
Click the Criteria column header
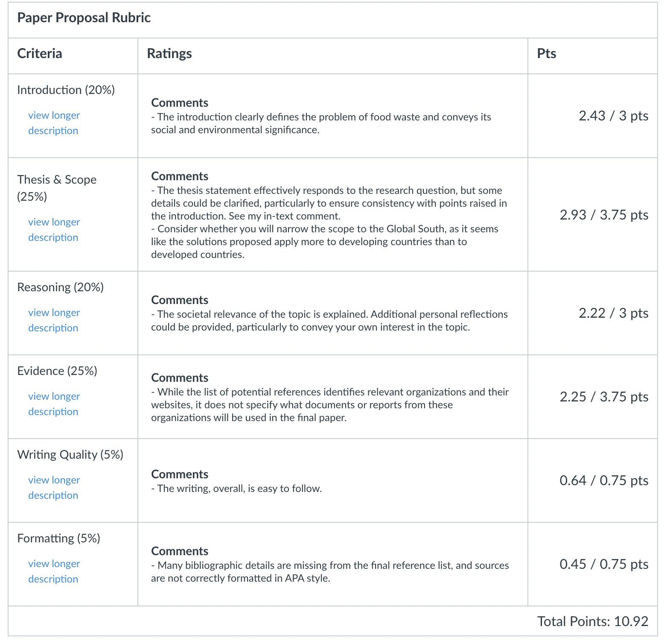[x=40, y=54]
